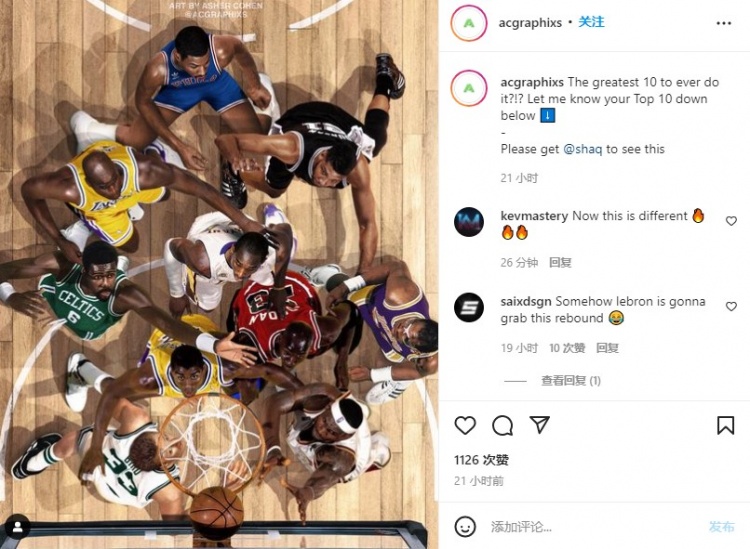Open the three-dot more options menu
750x549 pixels.
724,23
